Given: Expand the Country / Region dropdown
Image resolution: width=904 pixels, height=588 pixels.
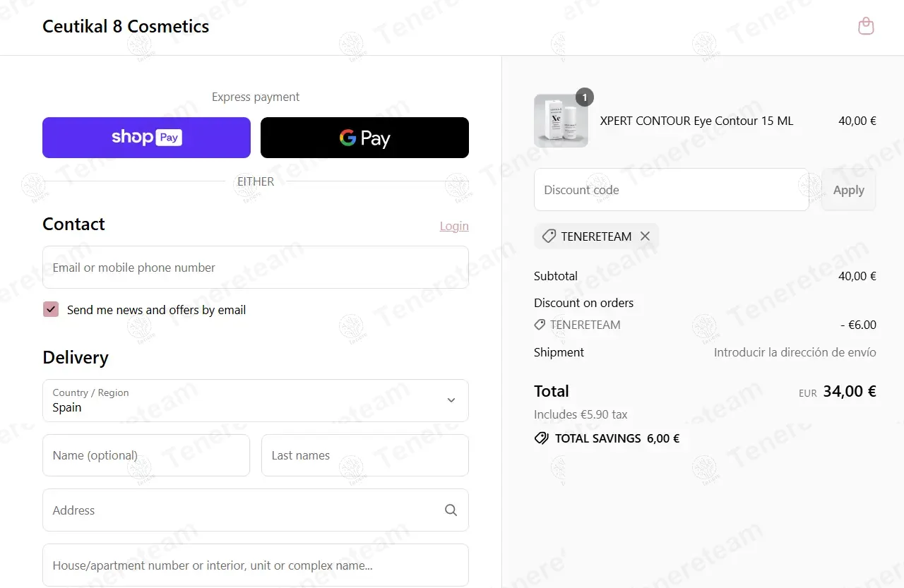Looking at the screenshot, I should pyautogui.click(x=256, y=401).
